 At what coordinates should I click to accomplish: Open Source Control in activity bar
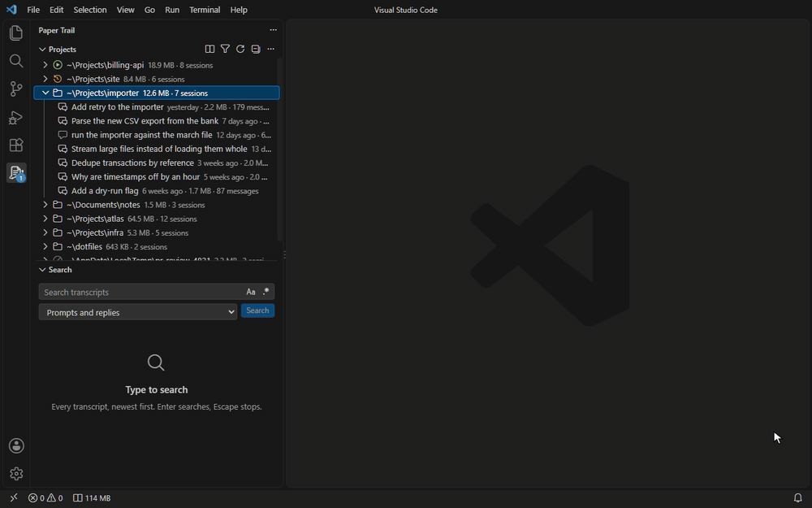pos(16,89)
